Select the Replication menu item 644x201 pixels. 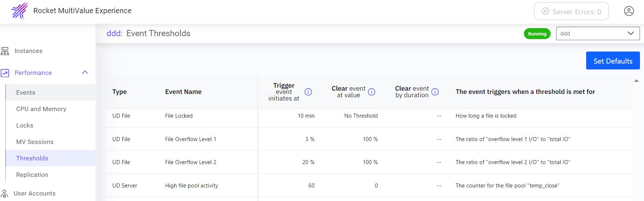point(32,175)
